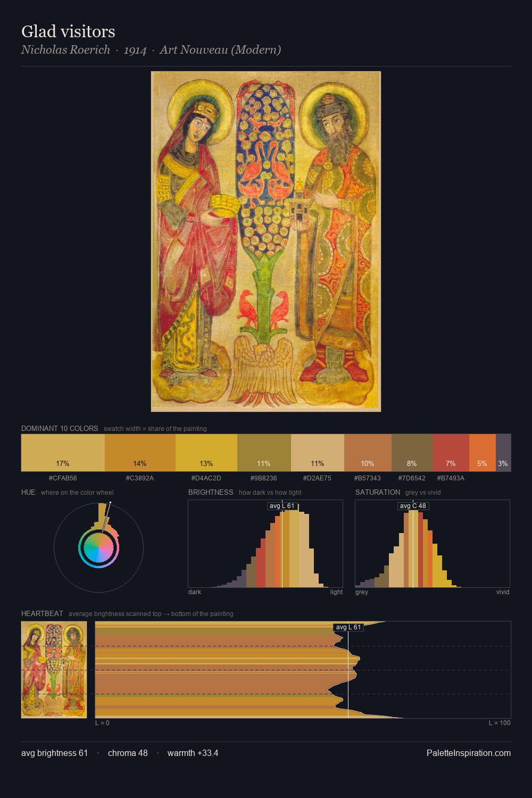
Task: Click the hex label #D4AC2D
Action: 206,478
